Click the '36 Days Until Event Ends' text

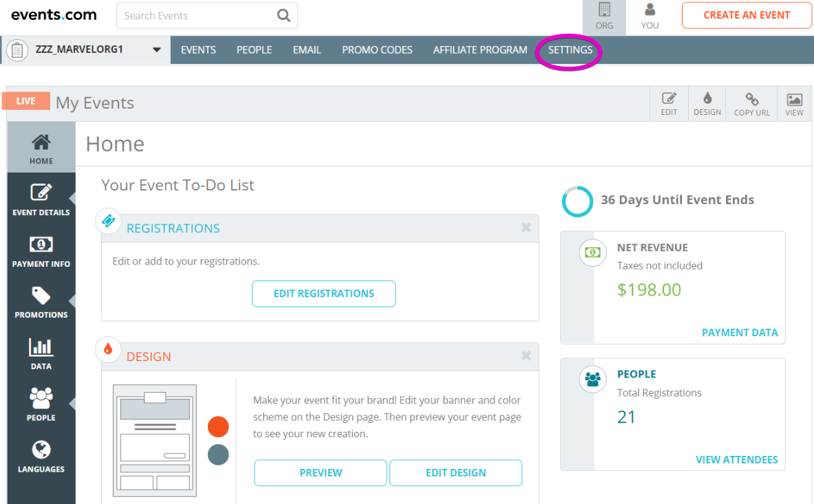click(678, 200)
